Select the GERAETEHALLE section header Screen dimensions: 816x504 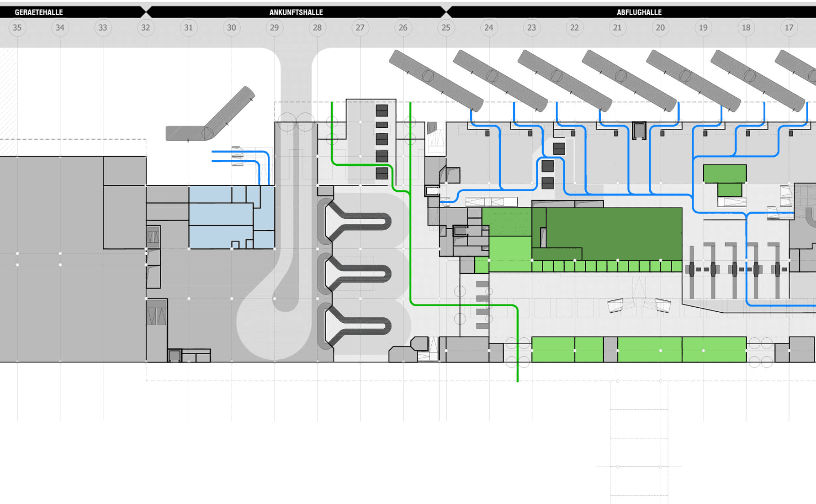tap(39, 12)
